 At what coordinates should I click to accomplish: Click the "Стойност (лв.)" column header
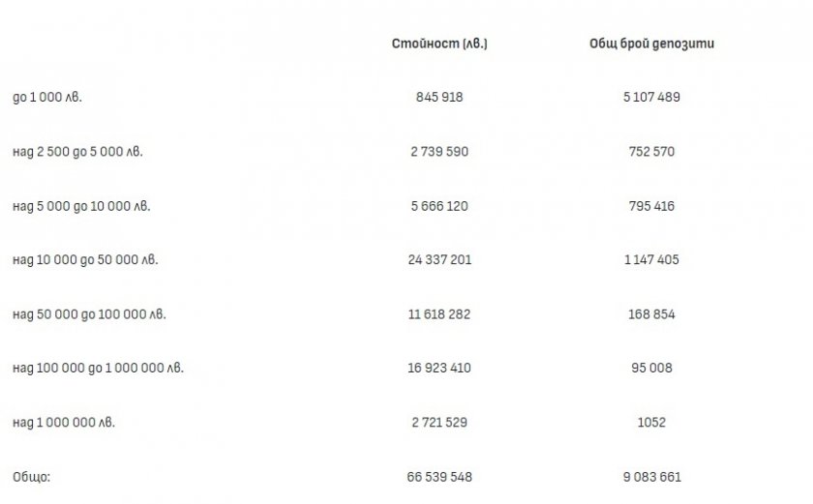[439, 44]
